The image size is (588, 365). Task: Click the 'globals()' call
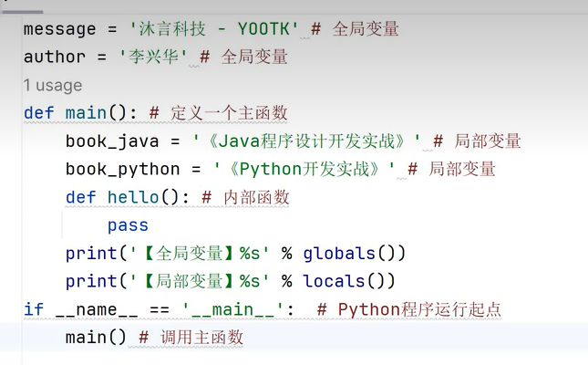[x=355, y=254]
